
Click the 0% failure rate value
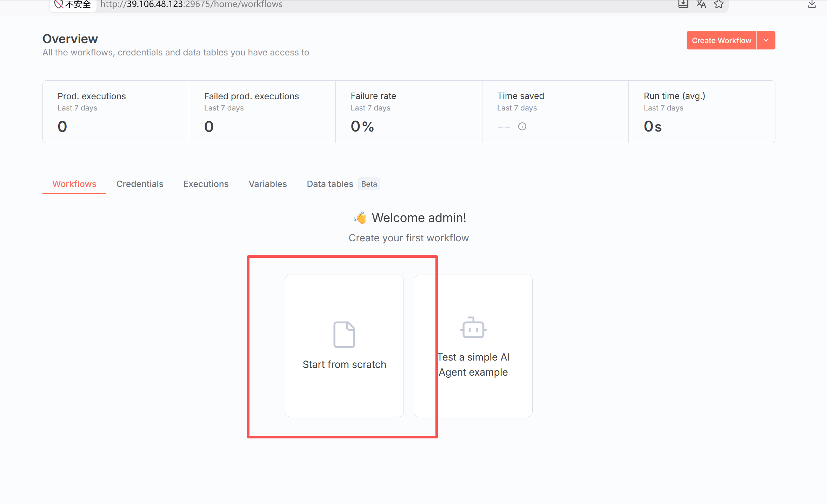pyautogui.click(x=362, y=126)
